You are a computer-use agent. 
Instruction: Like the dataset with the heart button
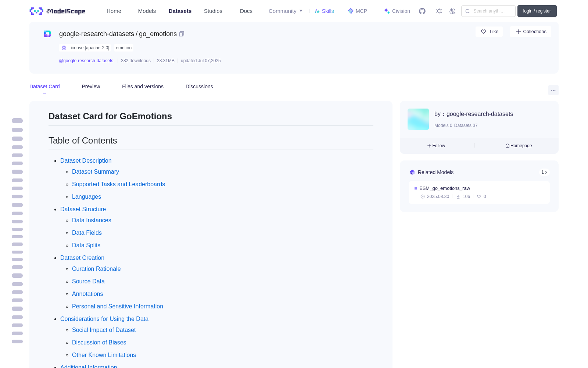pos(489,32)
